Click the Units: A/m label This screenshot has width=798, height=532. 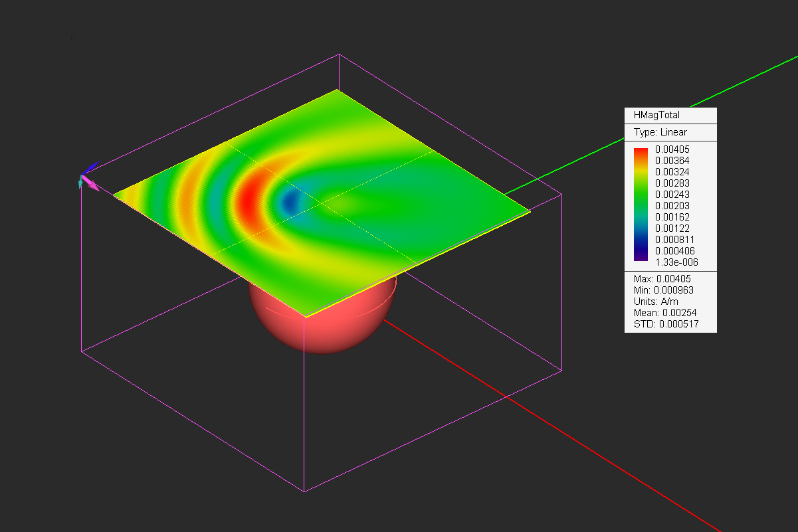[x=658, y=302]
